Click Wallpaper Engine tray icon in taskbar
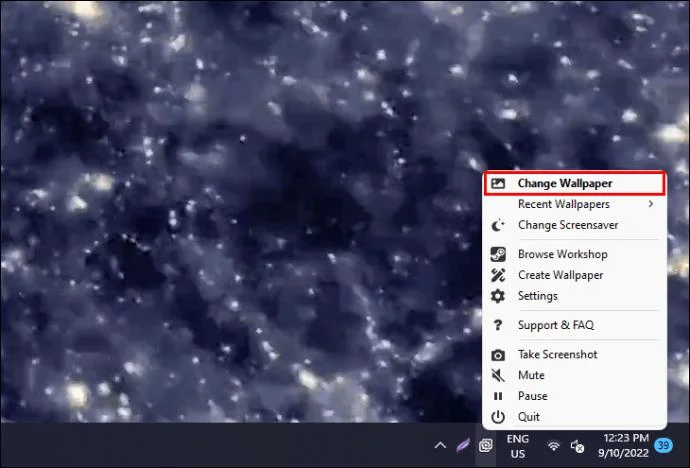This screenshot has width=690, height=468. 486,446
